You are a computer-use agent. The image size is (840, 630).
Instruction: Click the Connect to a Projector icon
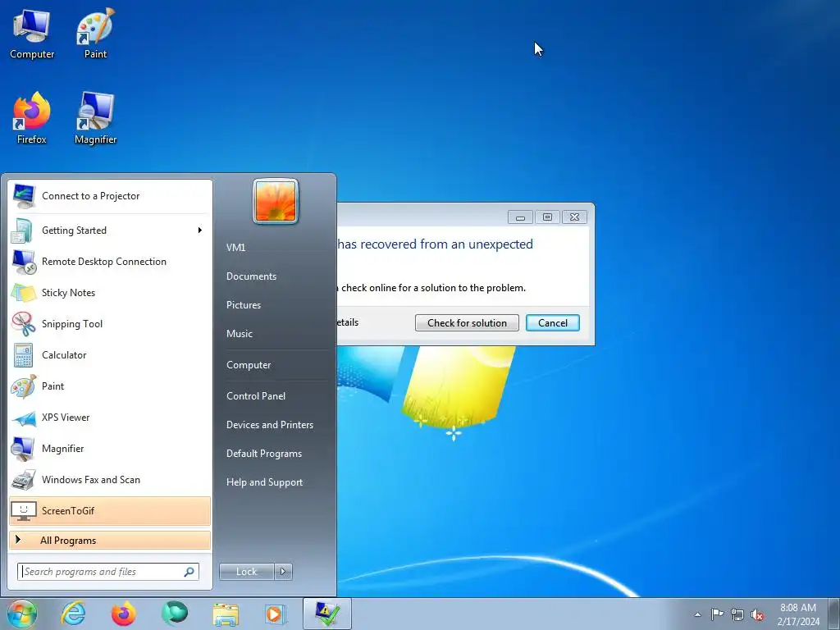pos(24,196)
